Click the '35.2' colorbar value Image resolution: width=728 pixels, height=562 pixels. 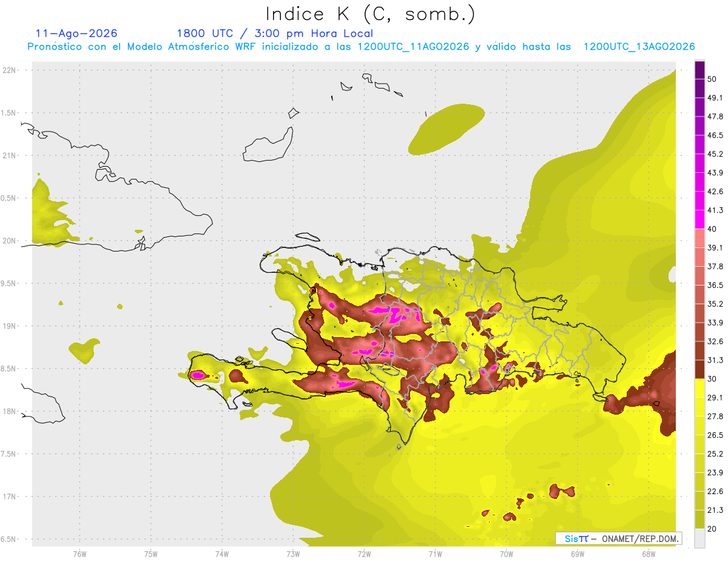point(715,304)
